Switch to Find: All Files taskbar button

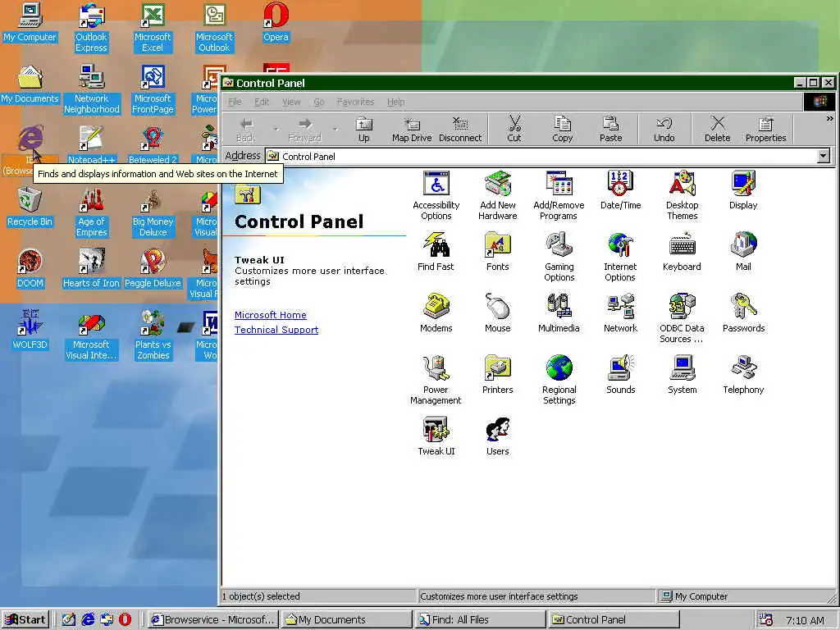(x=480, y=620)
